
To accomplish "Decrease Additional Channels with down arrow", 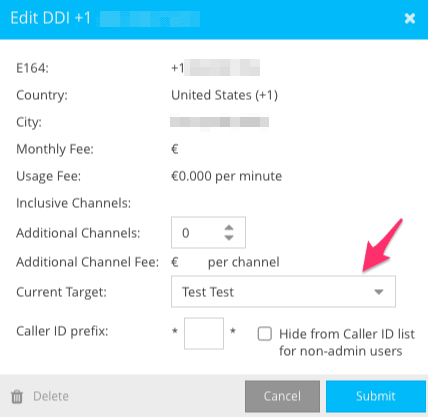I will pos(229,238).
